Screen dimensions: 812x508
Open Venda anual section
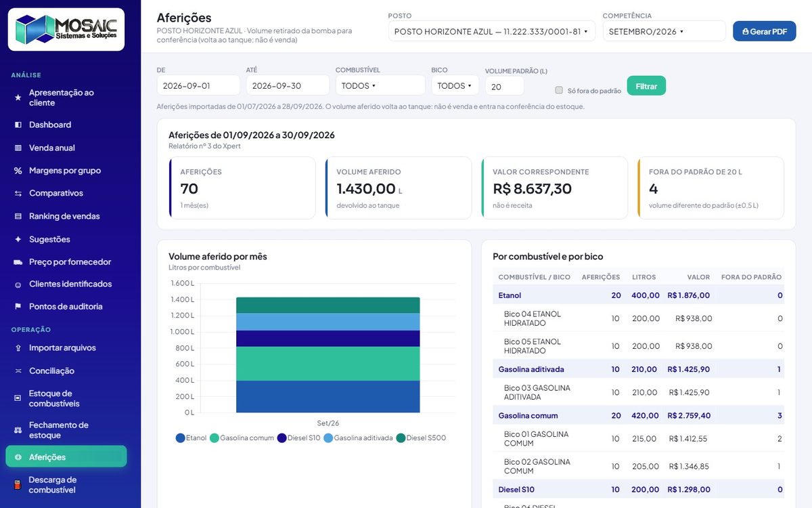coord(66,148)
